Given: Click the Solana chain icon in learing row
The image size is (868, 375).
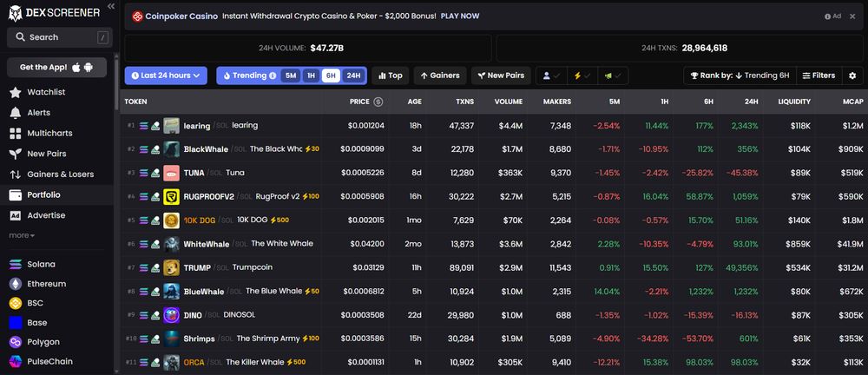Looking at the screenshot, I should pyautogui.click(x=144, y=126).
